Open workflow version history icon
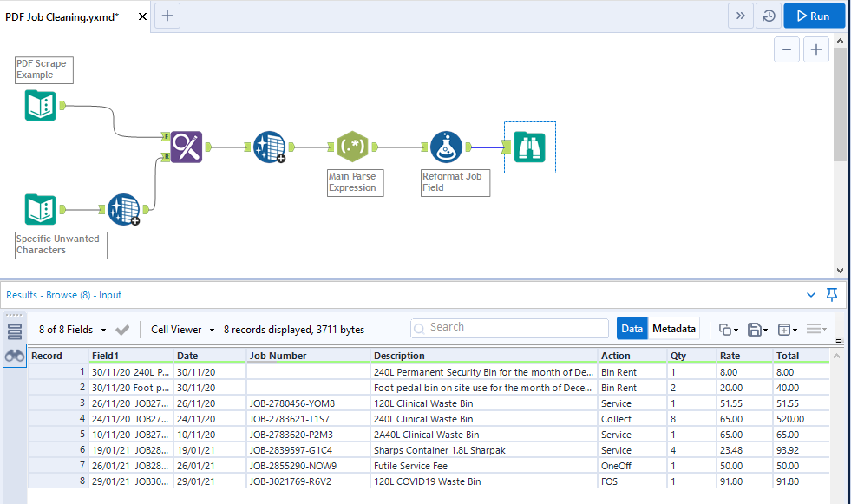Viewport: 851px width, 504px height. click(768, 16)
